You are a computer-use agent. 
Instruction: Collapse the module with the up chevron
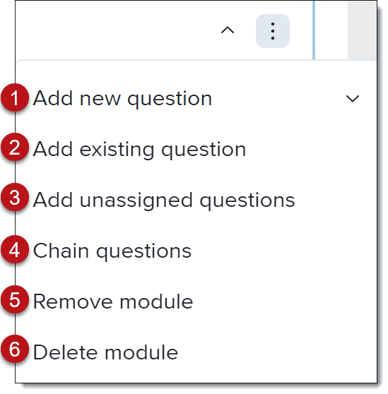pyautogui.click(x=228, y=31)
